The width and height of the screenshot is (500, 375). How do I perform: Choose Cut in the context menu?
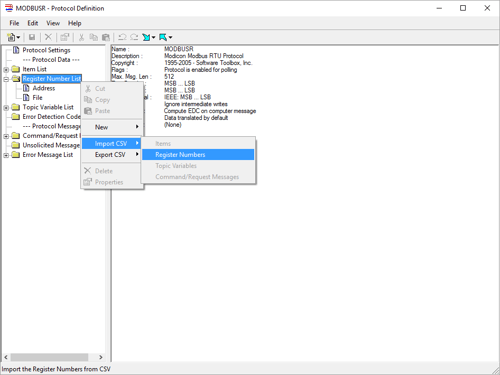click(x=112, y=89)
